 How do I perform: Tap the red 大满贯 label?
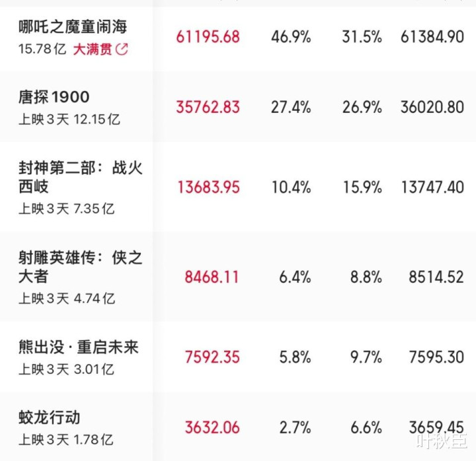point(93,49)
